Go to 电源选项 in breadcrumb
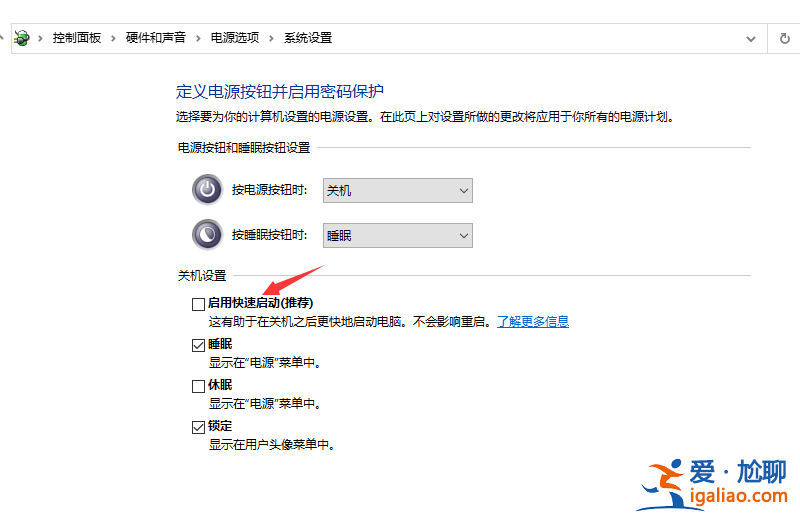Image resolution: width=800 pixels, height=523 pixels. pos(235,38)
